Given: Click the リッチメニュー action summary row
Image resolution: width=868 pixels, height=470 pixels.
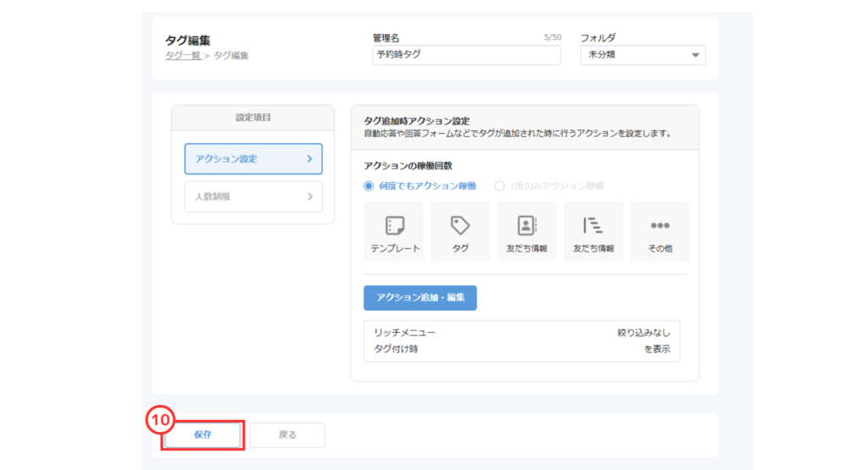Looking at the screenshot, I should [521, 333].
